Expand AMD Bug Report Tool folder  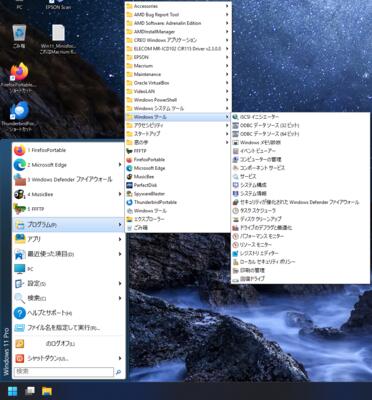(178, 15)
